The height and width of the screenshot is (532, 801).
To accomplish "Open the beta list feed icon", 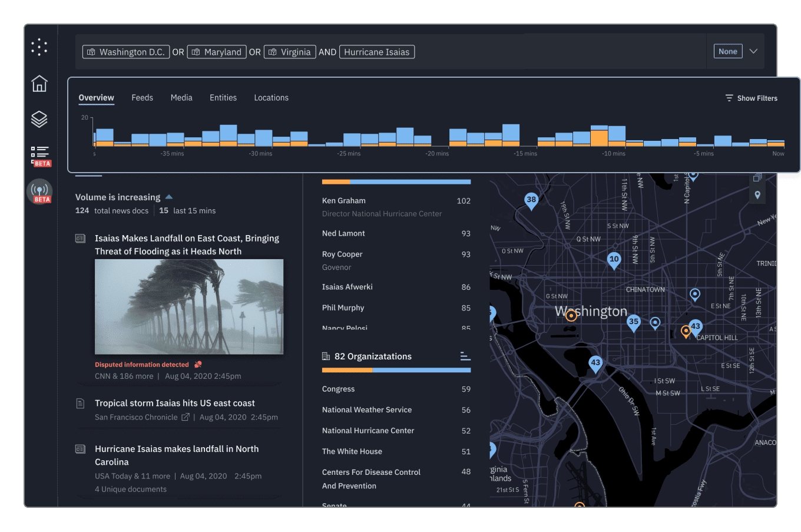I will click(40, 155).
